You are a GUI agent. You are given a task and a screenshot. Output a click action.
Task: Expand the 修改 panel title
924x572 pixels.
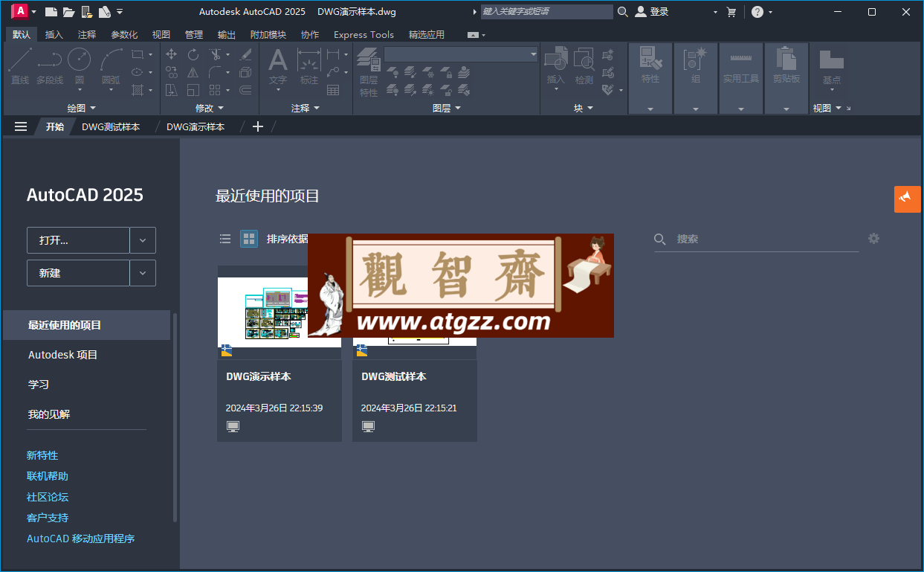[x=210, y=108]
